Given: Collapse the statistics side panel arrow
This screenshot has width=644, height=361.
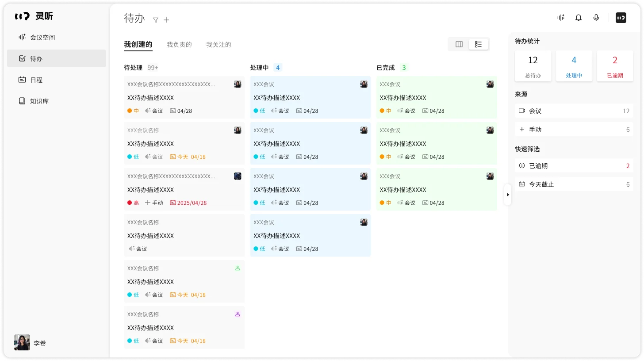Looking at the screenshot, I should (508, 195).
